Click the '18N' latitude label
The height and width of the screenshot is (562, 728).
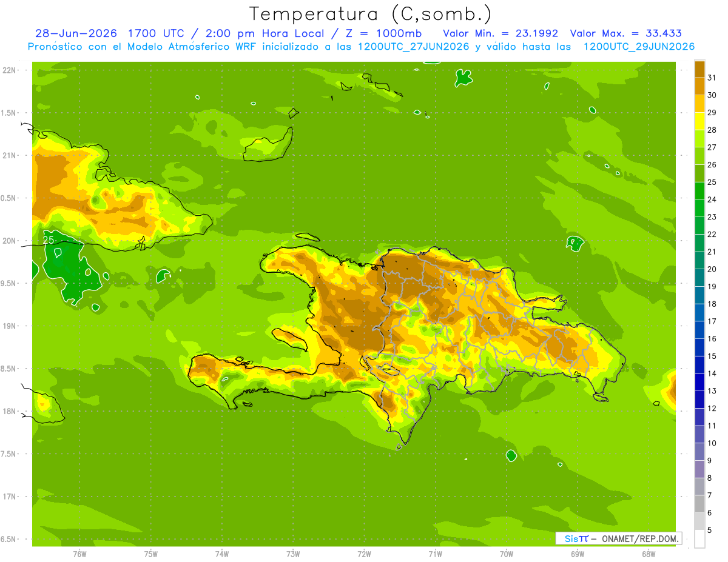(x=9, y=411)
